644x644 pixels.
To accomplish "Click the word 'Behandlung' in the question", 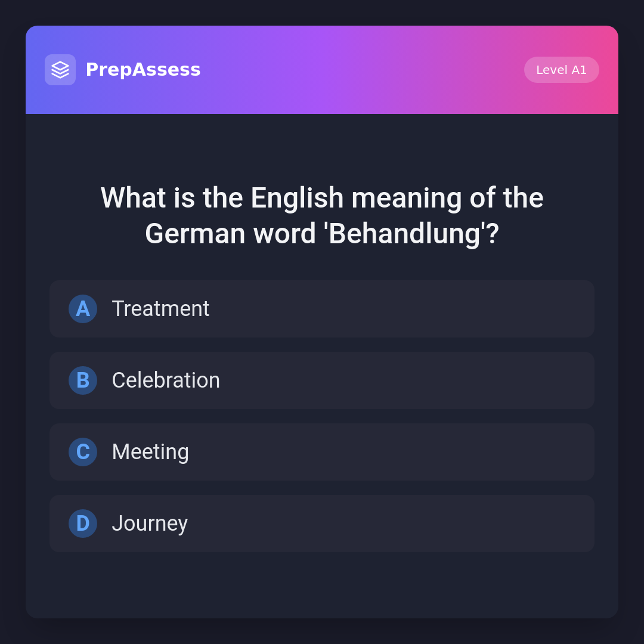I will pos(405,234).
